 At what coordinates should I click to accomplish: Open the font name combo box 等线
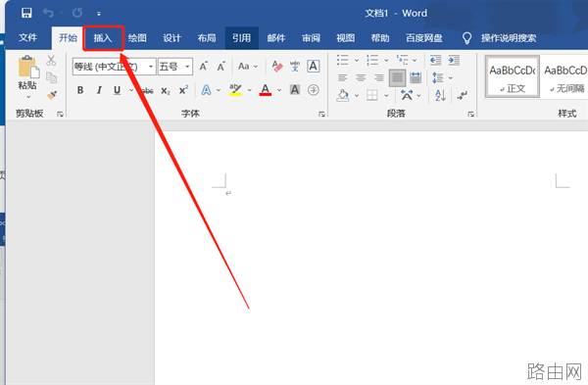pyautogui.click(x=114, y=67)
